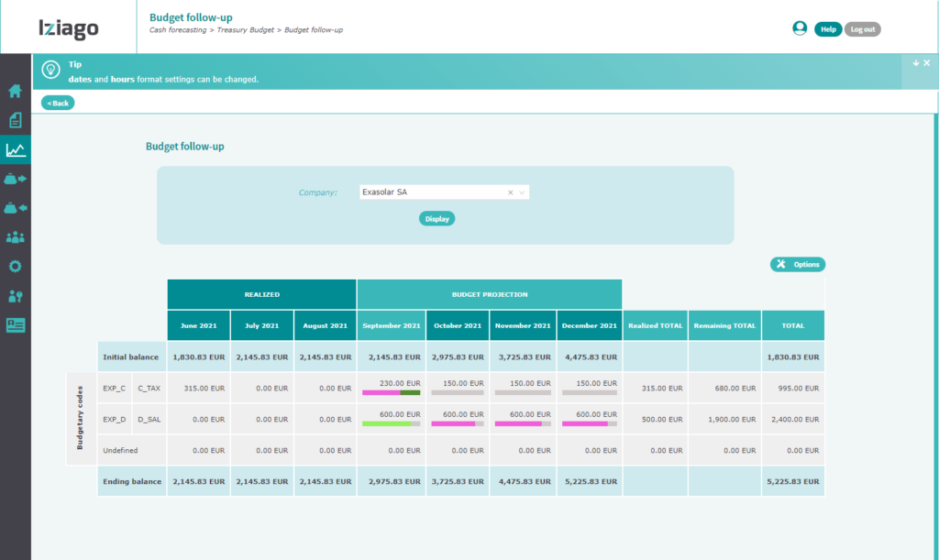Viewport: 939px width, 560px height.
Task: Open the ID card sidebar icon
Action: pyautogui.click(x=15, y=325)
